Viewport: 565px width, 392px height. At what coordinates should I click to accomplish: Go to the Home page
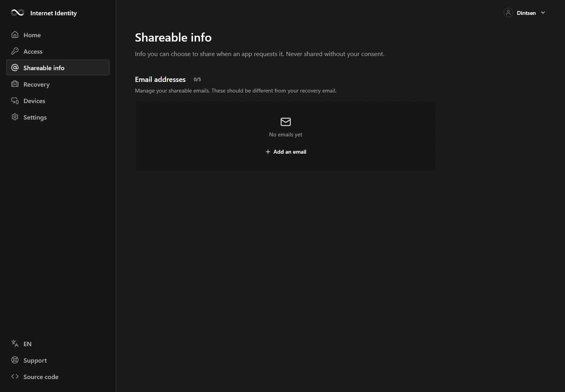tap(58, 35)
